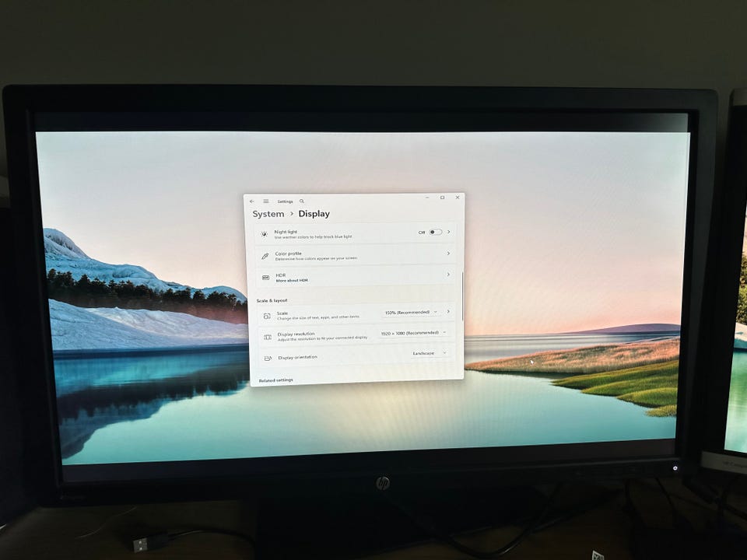Click the Display resolution icon
747x560 pixels.
(268, 337)
